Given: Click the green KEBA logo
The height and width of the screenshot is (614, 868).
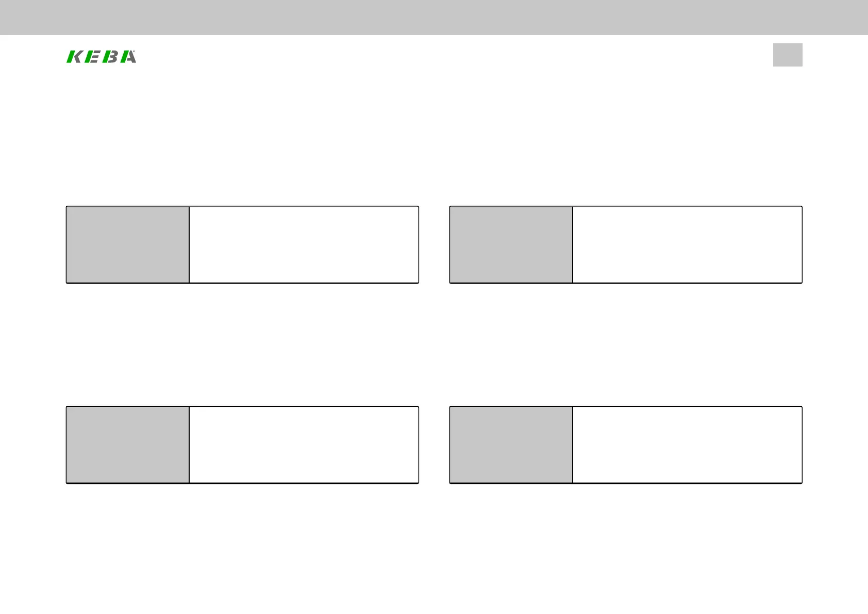Looking at the screenshot, I should coord(102,57).
